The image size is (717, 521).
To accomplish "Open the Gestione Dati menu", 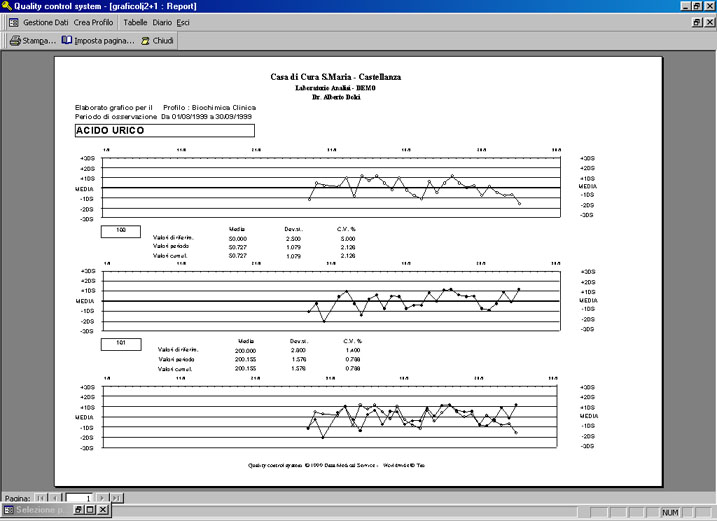I will coord(45,22).
